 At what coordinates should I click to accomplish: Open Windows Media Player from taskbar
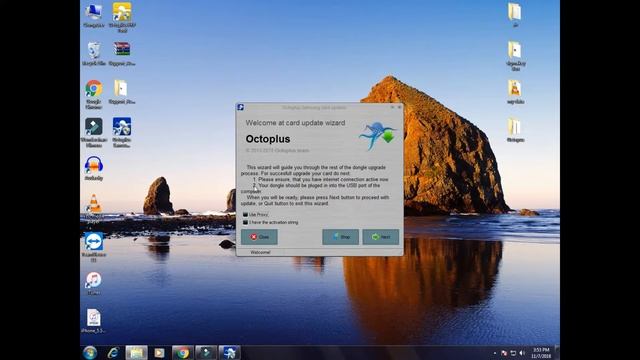159,353
